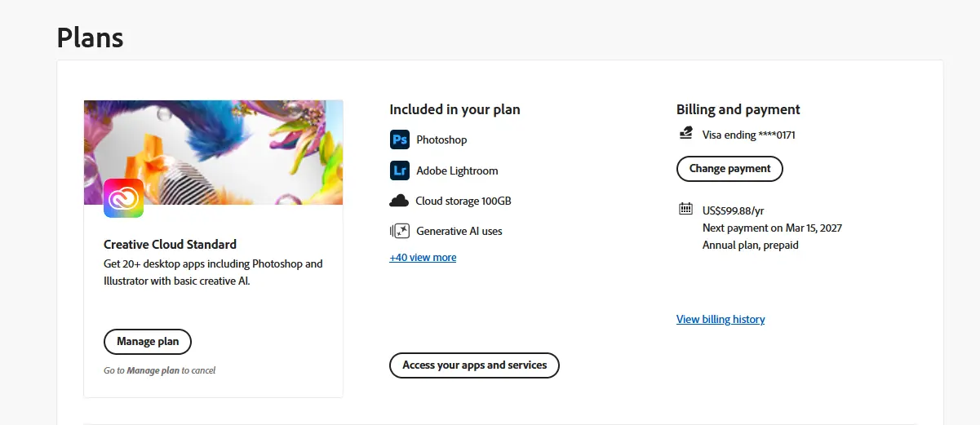Click the Visa payment card icon

685,134
